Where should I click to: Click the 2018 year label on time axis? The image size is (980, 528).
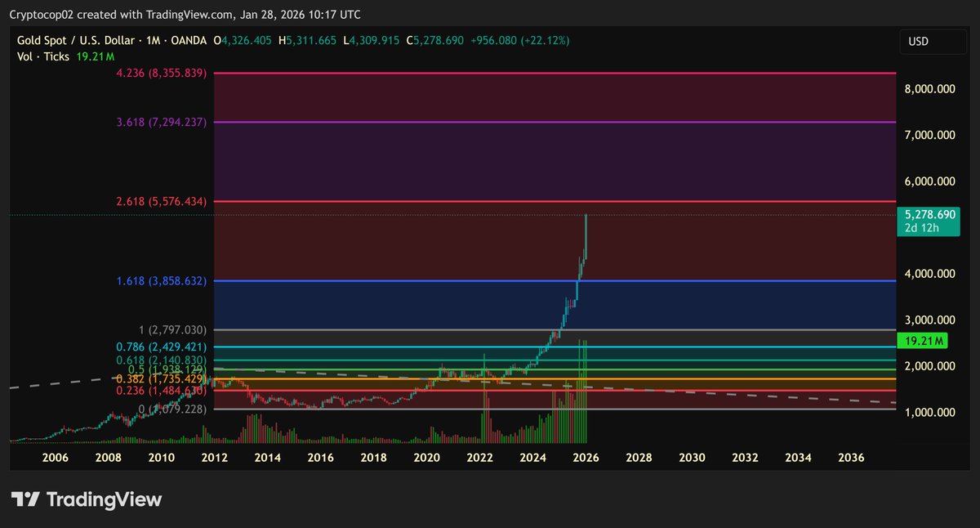click(x=374, y=458)
